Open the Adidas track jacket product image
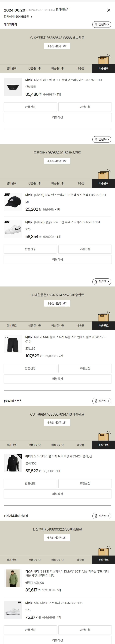The width and height of the screenshot is (115, 644). coord(13,463)
